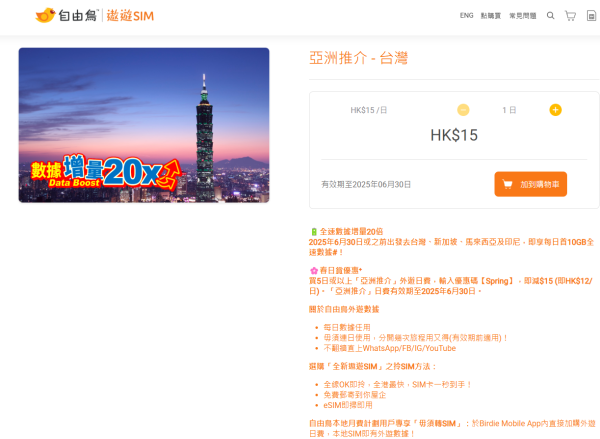Decrease days with the minus button
Screen dimensions: 600x439
point(463,110)
